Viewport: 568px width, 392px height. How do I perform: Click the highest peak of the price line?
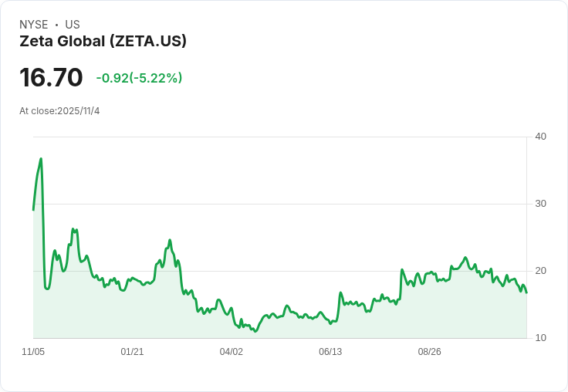tap(41, 159)
